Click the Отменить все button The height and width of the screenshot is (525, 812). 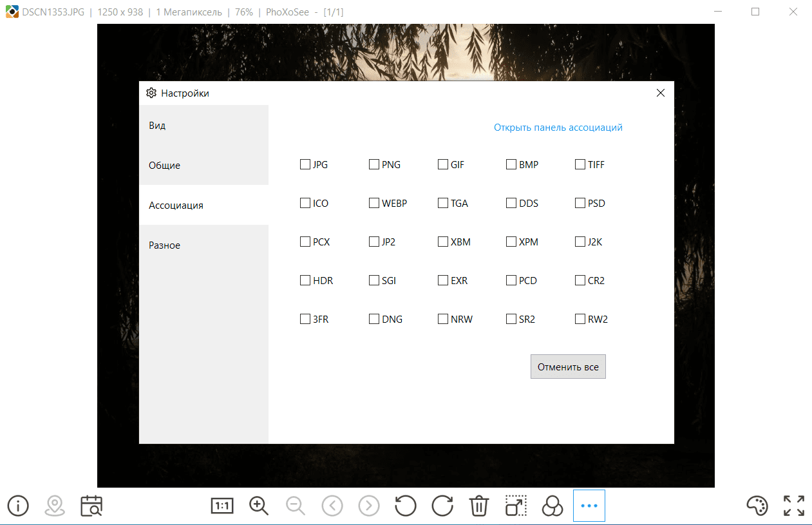click(568, 367)
